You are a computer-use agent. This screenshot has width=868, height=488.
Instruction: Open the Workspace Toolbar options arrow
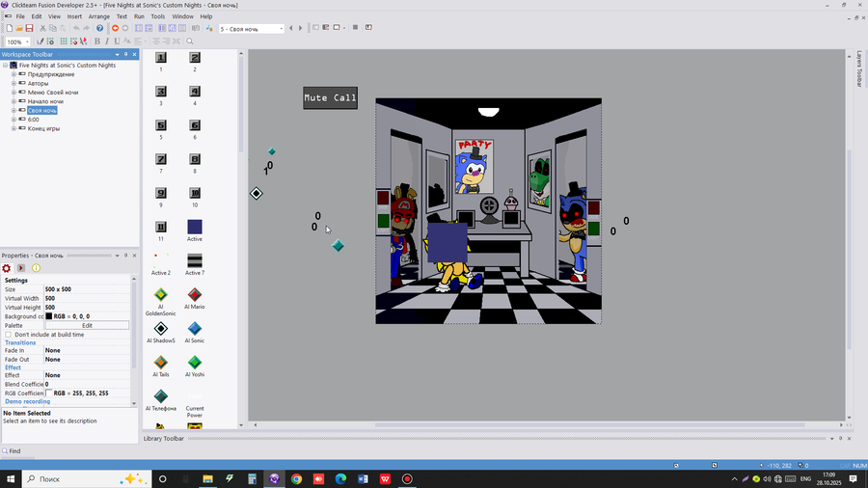coord(117,54)
